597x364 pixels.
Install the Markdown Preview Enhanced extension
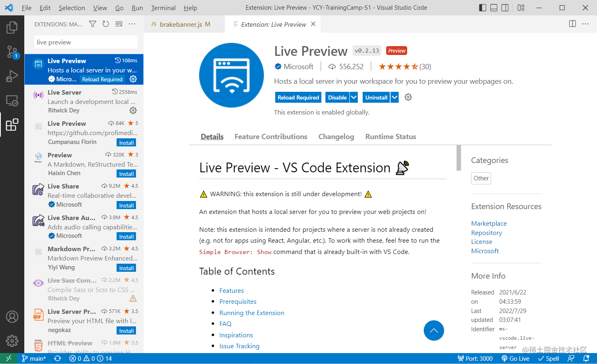click(126, 268)
